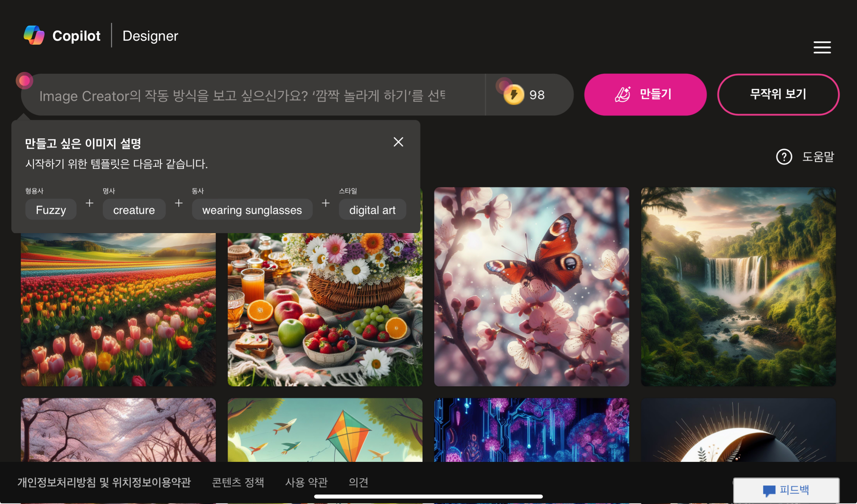Open the neon circuit flowers thumbnail
This screenshot has height=504, width=857.
click(x=532, y=430)
